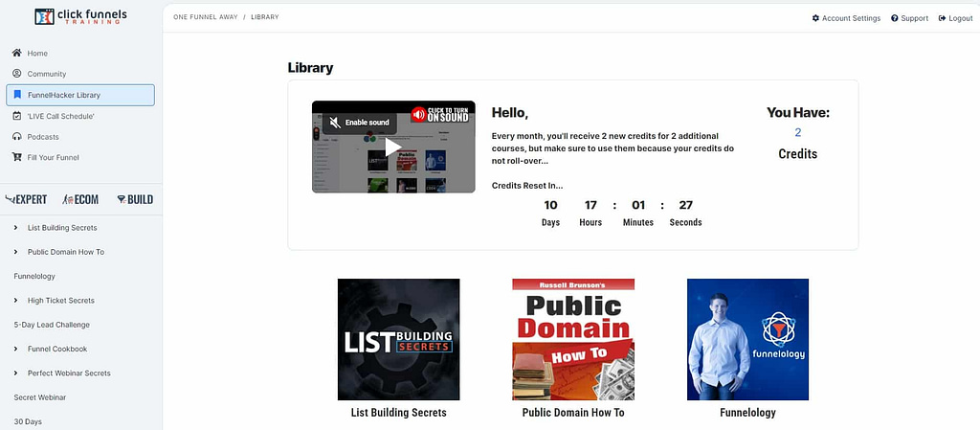Expand List Building Secrets chevron

pos(15,228)
